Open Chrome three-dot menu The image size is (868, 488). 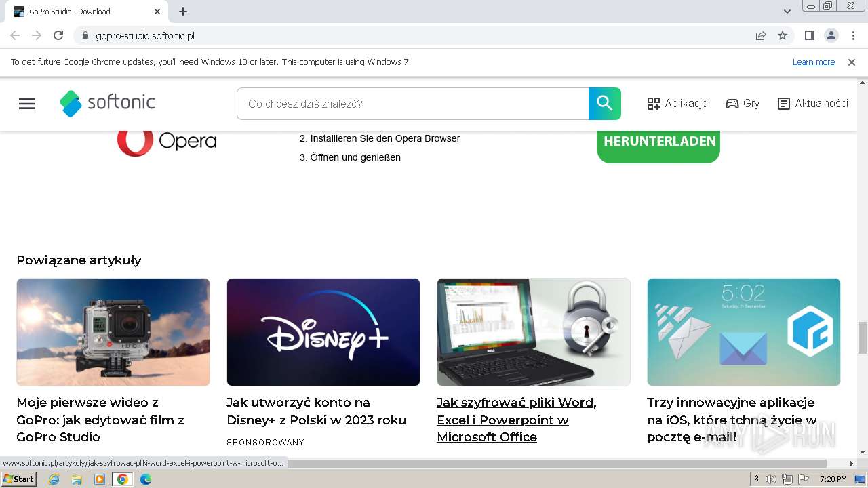853,35
